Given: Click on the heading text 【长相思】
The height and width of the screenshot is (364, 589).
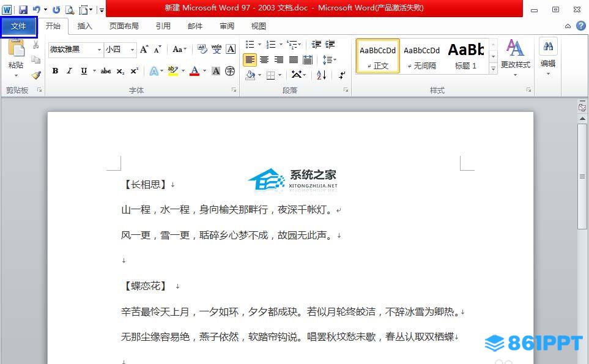Looking at the screenshot, I should pyautogui.click(x=145, y=184).
